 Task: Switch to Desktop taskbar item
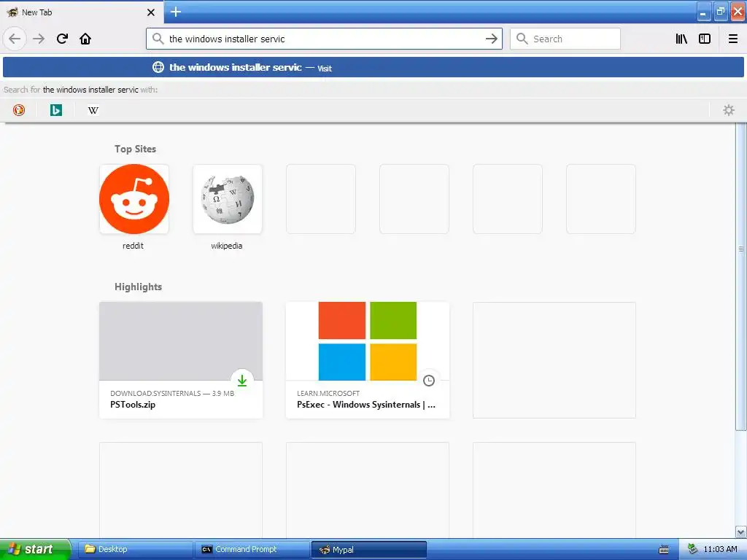click(135, 549)
